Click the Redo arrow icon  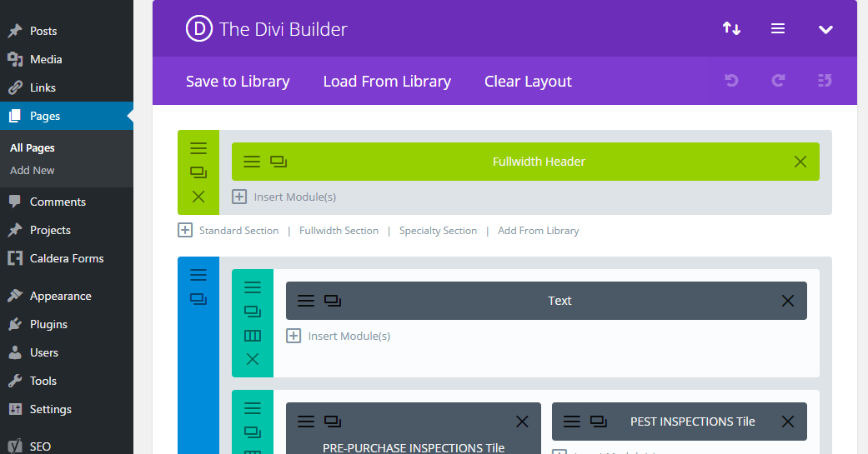(x=778, y=81)
